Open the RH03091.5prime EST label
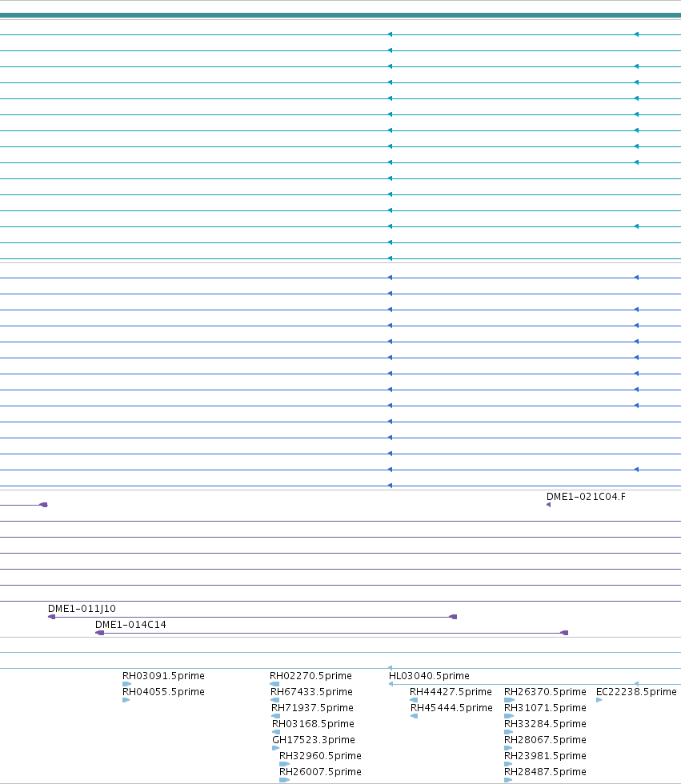681x784 pixels. click(163, 675)
